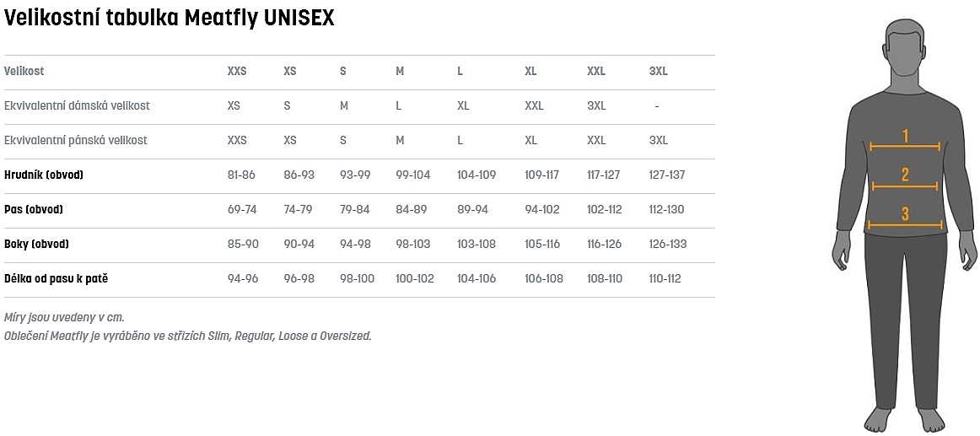980x436 pixels.
Task: Click the 'Boky (obvod)' row label
Action: pyautogui.click(x=36, y=245)
